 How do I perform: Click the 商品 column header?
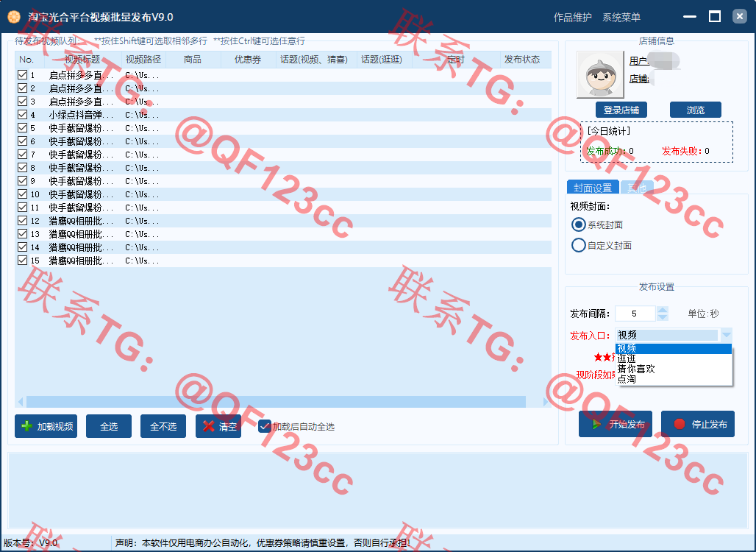[193, 60]
